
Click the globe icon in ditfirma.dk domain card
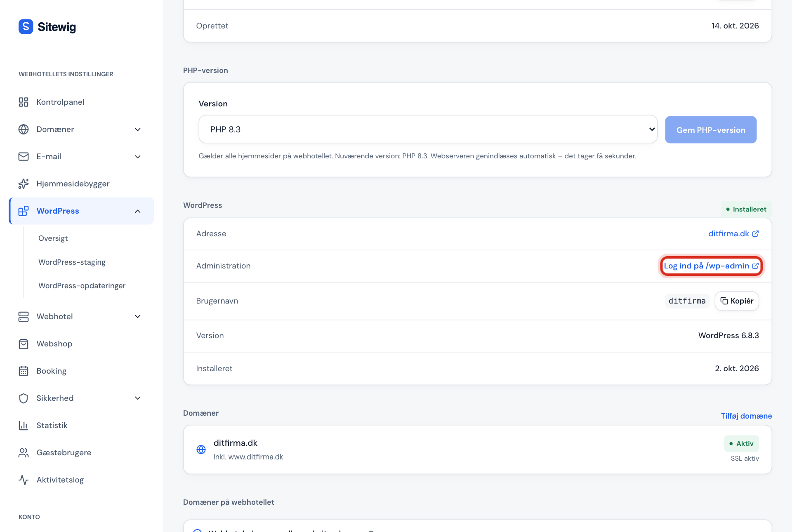coord(201,450)
